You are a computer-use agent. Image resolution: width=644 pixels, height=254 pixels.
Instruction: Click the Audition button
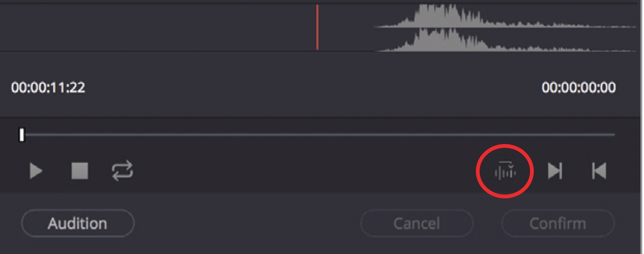point(78,224)
